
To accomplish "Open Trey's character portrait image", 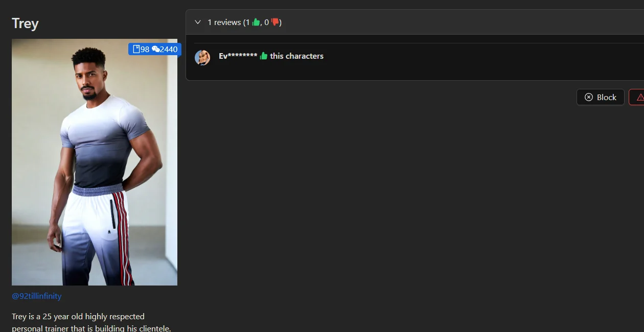I will pos(95,162).
